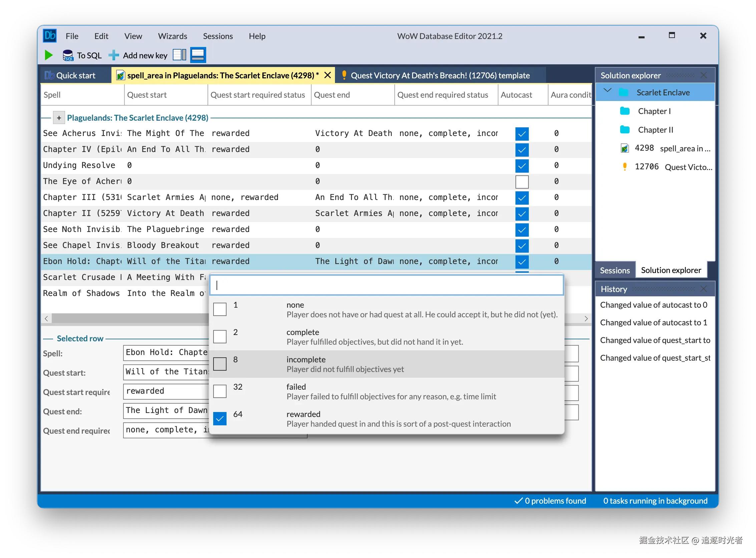Image resolution: width=756 pixels, height=558 pixels.
Task: Click the table's horizontal scrollbar right arrow
Action: pyautogui.click(x=586, y=318)
